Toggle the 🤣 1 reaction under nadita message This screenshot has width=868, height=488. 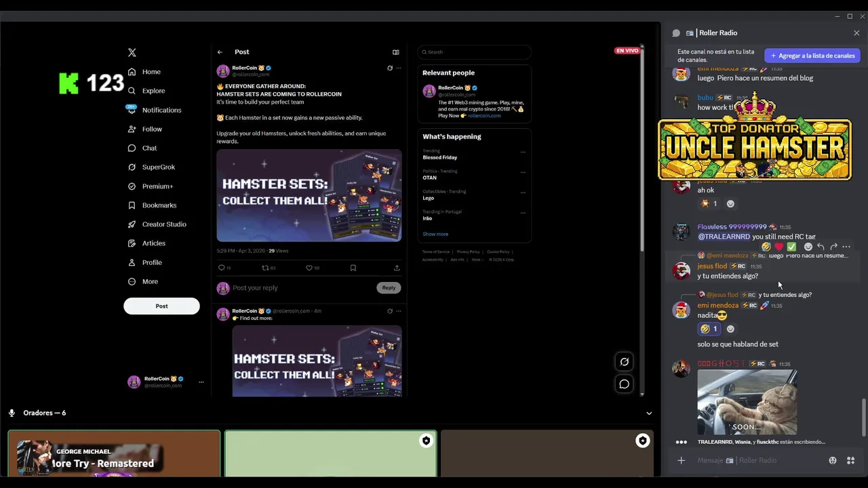click(x=709, y=329)
